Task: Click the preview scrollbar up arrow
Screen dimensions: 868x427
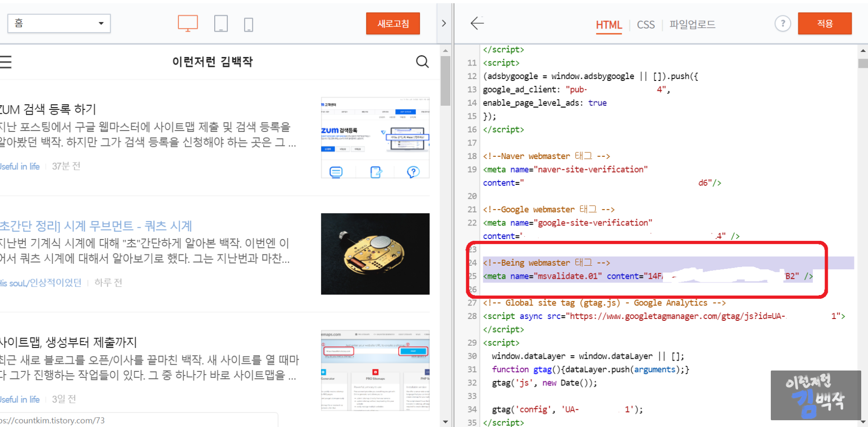Action: click(445, 51)
